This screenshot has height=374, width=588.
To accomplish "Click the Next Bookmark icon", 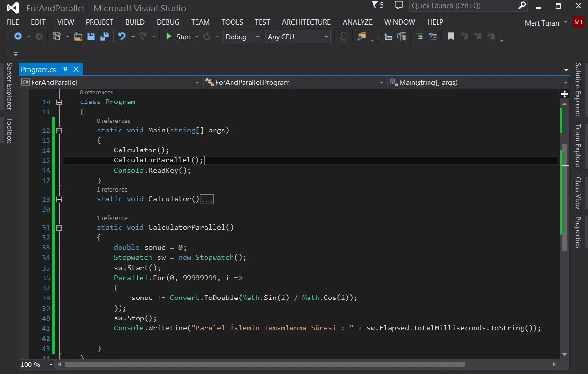I will pos(478,37).
